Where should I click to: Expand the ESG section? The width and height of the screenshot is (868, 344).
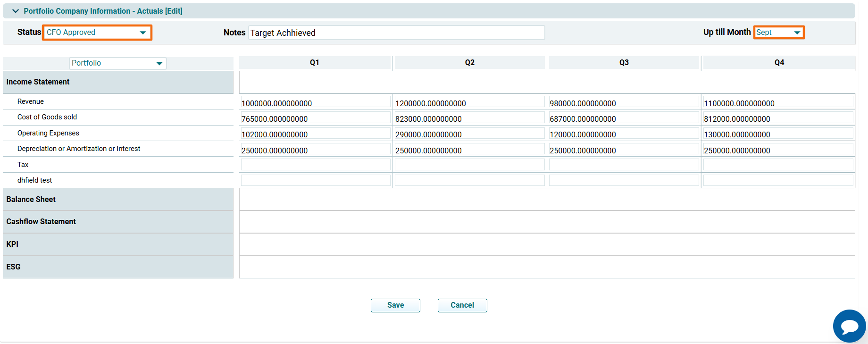coord(14,267)
